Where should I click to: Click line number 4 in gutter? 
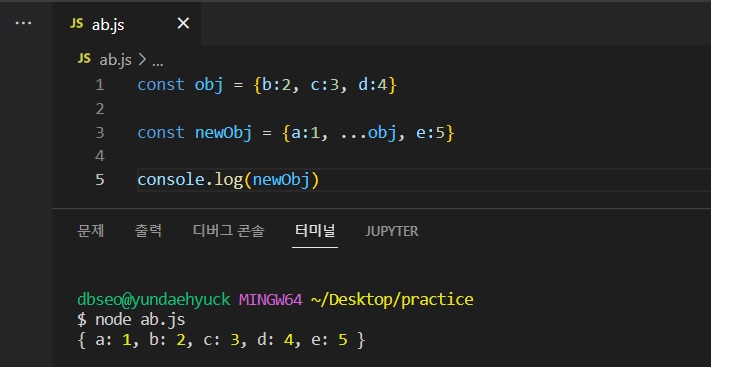click(100, 156)
